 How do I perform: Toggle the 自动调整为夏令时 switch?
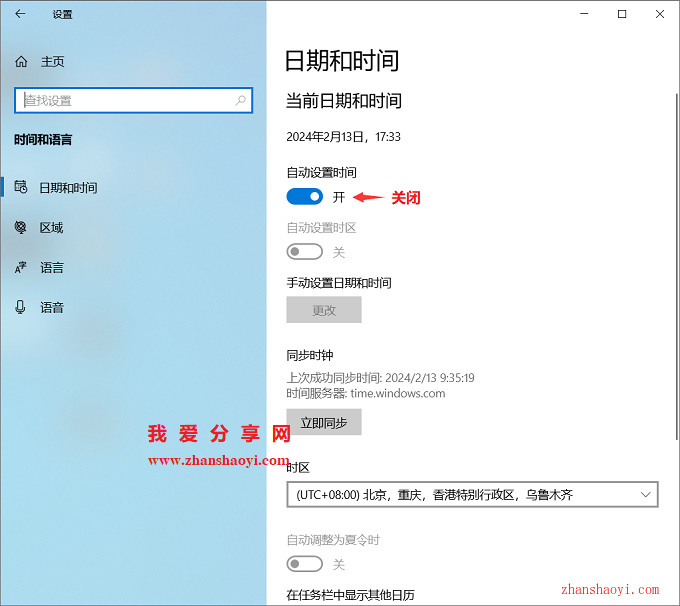point(304,564)
